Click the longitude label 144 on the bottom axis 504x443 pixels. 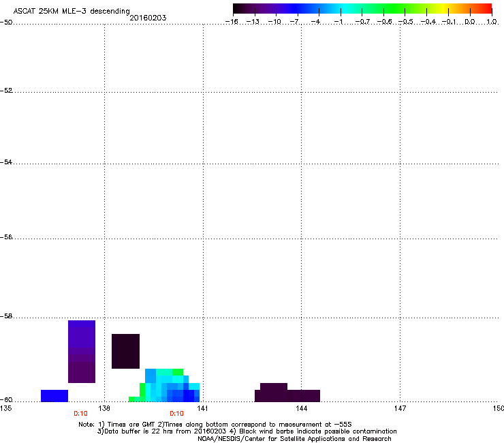click(x=301, y=408)
